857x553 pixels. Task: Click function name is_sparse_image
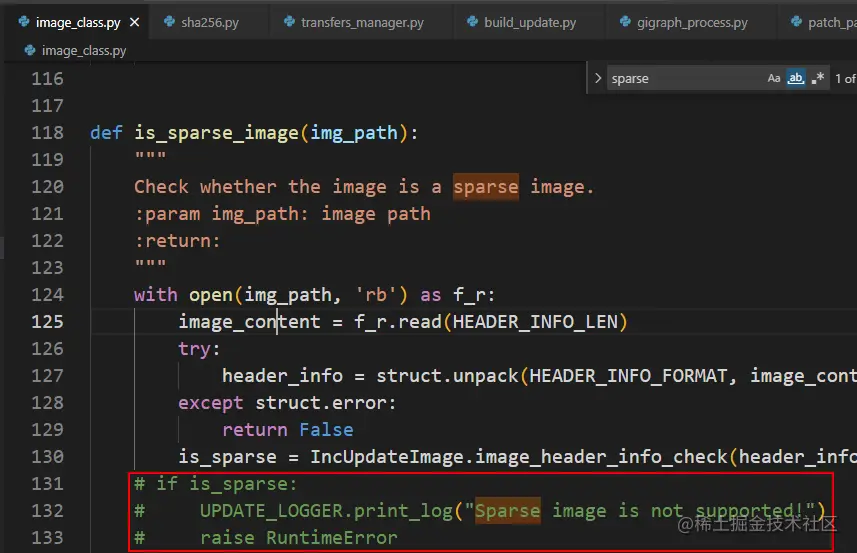pyautogui.click(x=216, y=133)
